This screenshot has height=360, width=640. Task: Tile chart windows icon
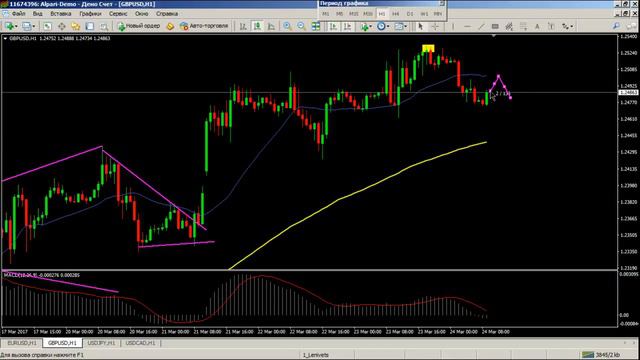[316, 26]
